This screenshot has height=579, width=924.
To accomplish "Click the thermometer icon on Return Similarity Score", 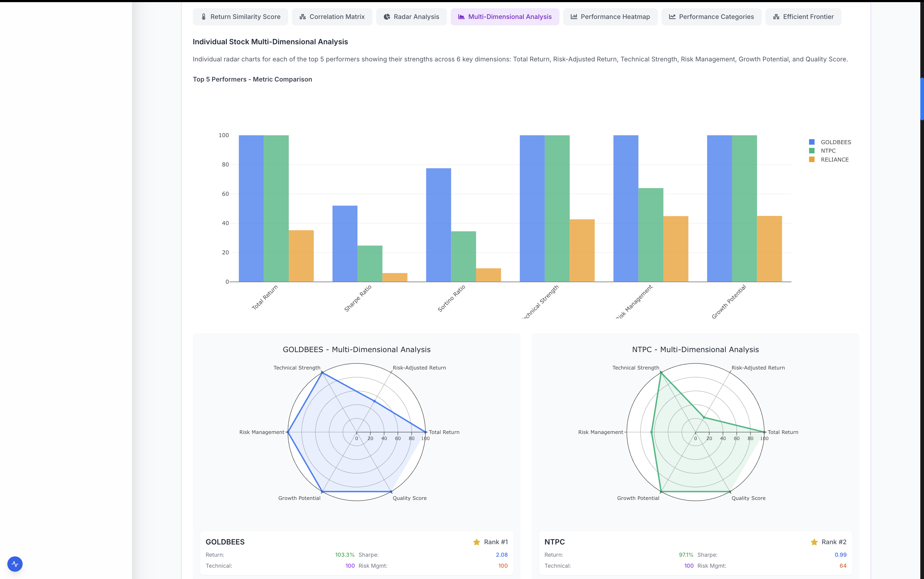I will (x=204, y=17).
